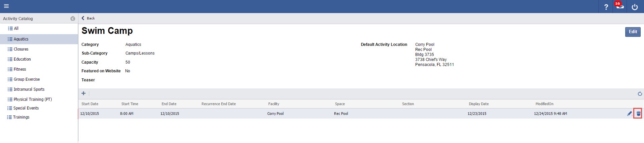
Task: Sort by ModifiedOn column header
Action: point(544,104)
